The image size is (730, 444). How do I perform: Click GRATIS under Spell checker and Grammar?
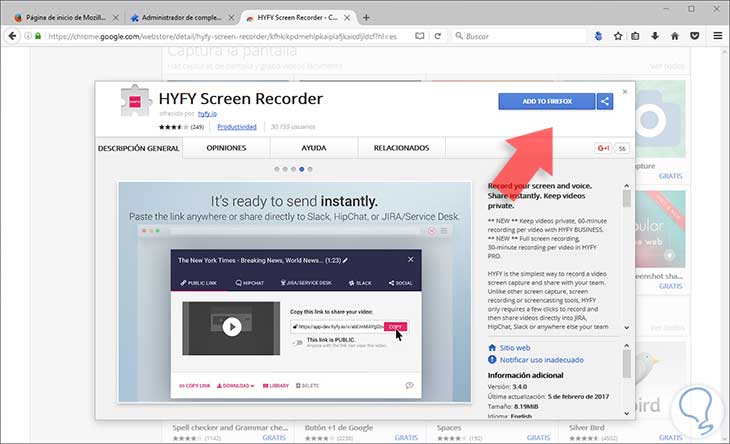(274, 437)
